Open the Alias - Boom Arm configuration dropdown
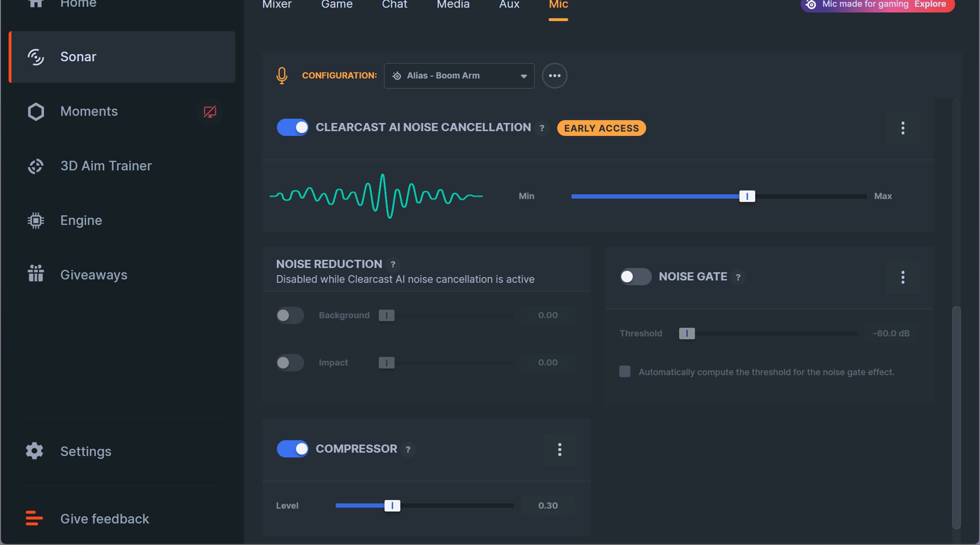980x545 pixels. coord(459,76)
